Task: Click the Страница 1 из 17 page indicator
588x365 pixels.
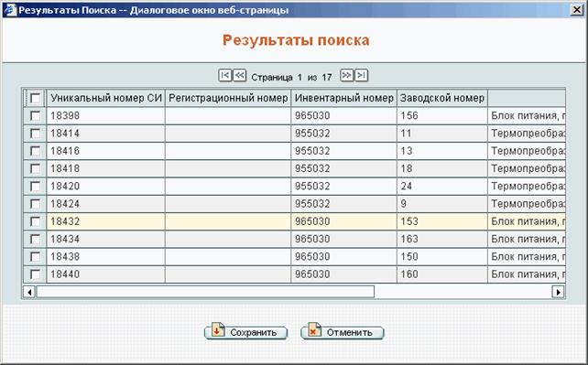Action: [x=291, y=77]
